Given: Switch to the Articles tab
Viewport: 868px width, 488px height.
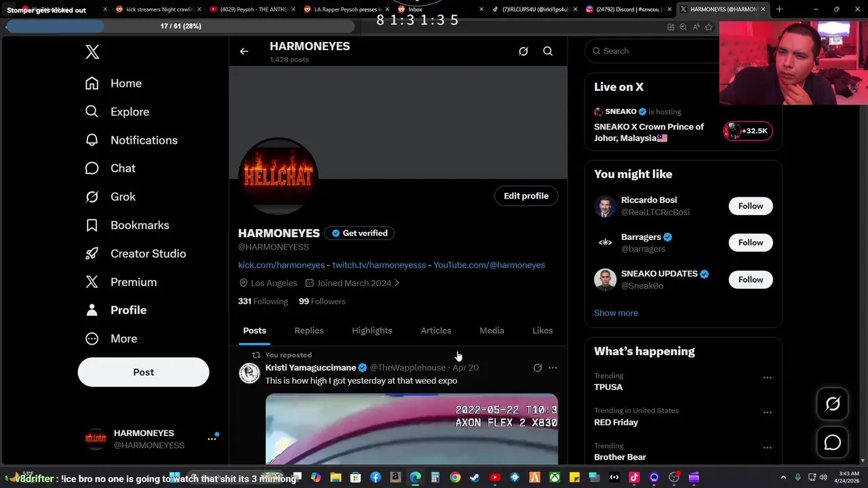Looking at the screenshot, I should tap(435, 331).
